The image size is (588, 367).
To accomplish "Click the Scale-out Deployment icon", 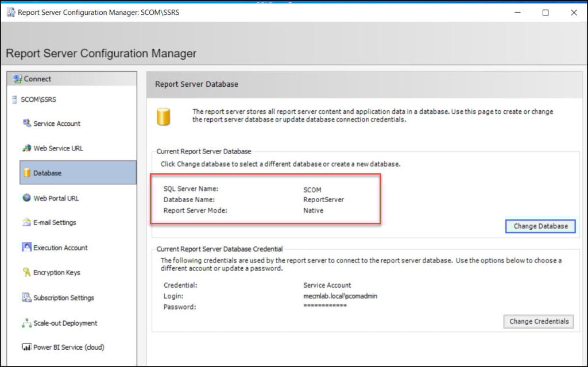I will point(26,323).
